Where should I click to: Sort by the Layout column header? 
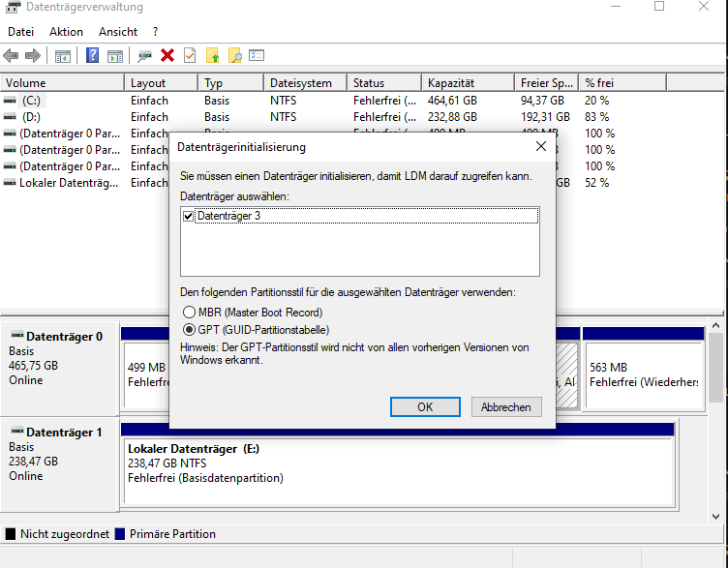161,83
